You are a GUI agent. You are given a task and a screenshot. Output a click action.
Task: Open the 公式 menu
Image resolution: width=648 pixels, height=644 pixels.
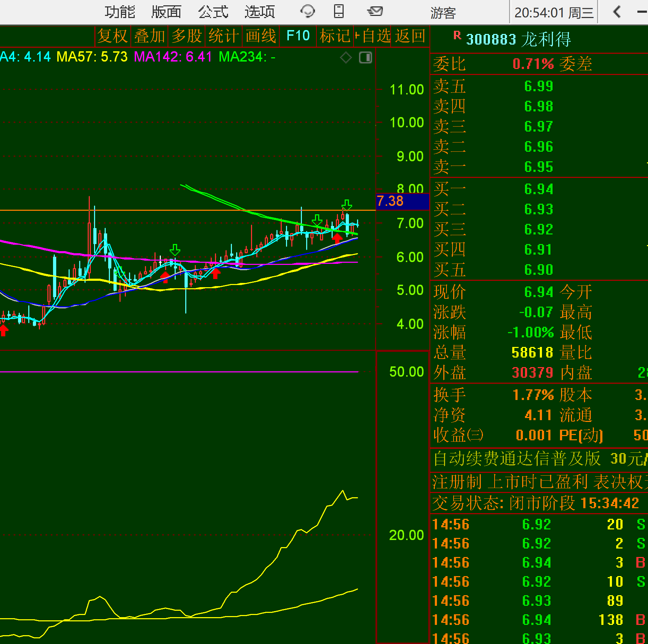213,12
